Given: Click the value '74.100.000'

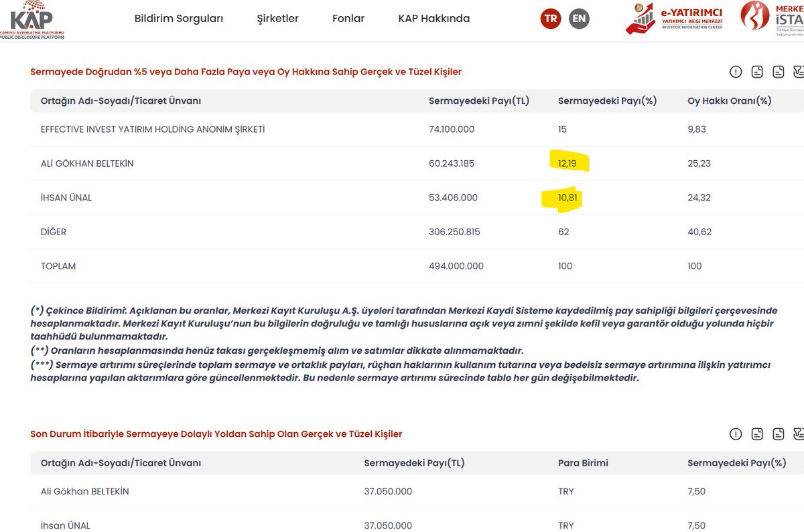Looking at the screenshot, I should 452,129.
